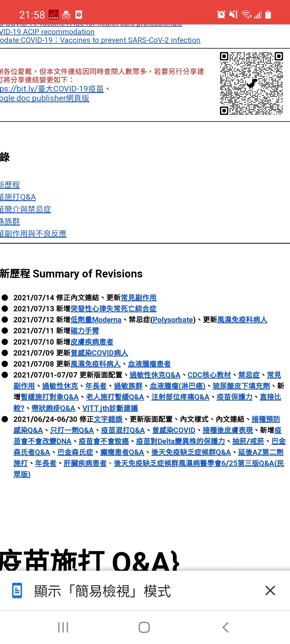Open the 磁力手臂 link
The height and width of the screenshot is (644, 290).
(x=85, y=331)
